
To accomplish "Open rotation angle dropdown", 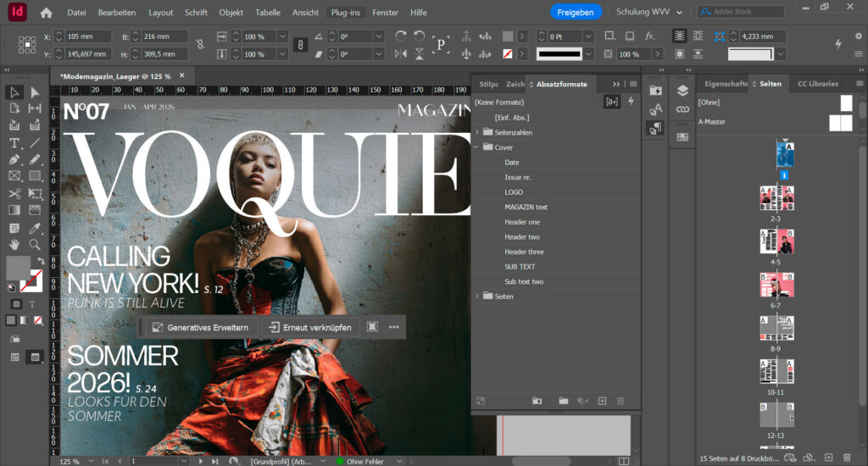I will pyautogui.click(x=379, y=36).
